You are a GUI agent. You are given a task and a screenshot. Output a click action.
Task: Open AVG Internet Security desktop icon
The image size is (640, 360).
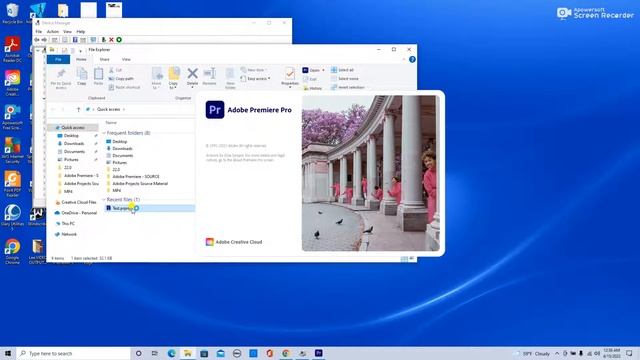(12, 151)
